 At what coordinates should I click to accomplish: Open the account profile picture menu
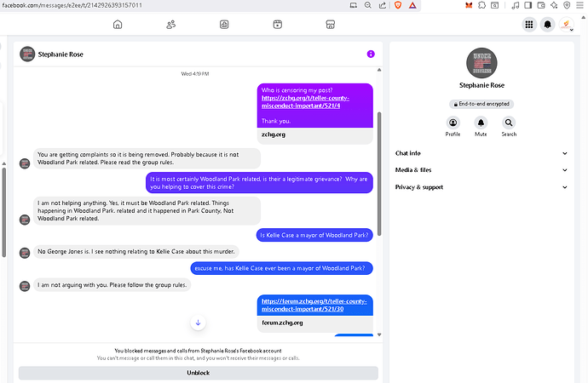[566, 25]
